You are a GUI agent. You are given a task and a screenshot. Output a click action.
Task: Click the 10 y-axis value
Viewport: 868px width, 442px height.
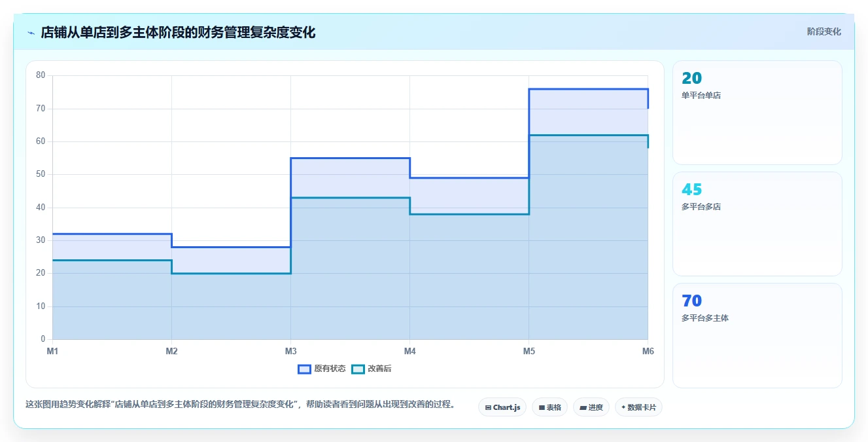(x=41, y=306)
